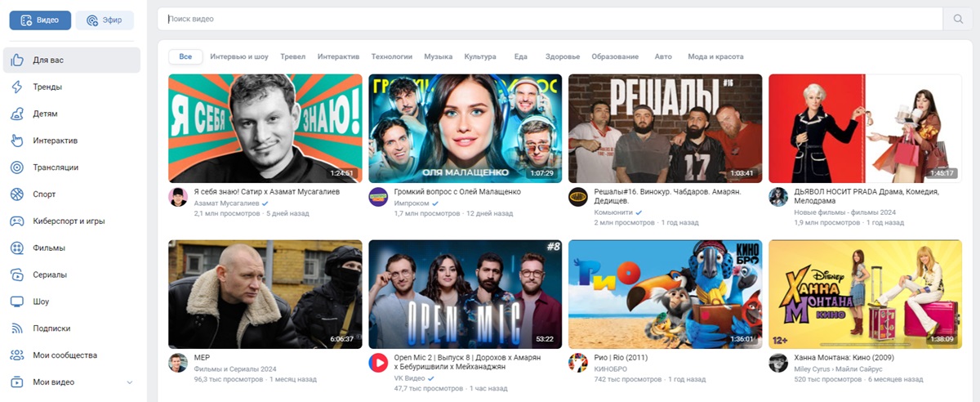Select the Мои сообщества people icon
The image size is (980, 402).
pyautogui.click(x=16, y=355)
